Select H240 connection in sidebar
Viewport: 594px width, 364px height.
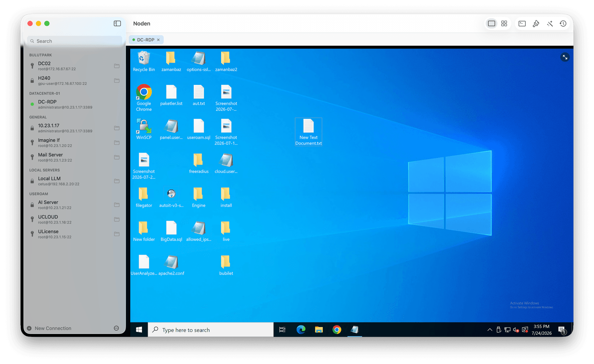click(75, 80)
